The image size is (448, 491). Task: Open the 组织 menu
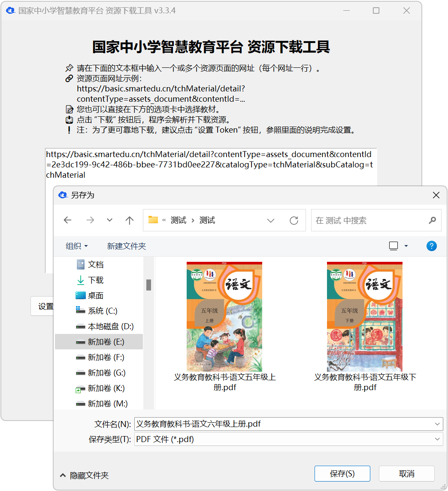click(77, 246)
